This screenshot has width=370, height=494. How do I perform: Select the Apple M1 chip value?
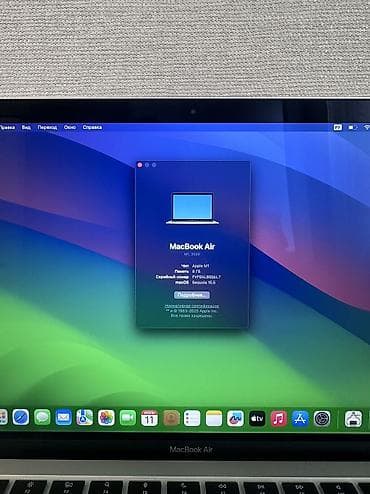coord(201,266)
